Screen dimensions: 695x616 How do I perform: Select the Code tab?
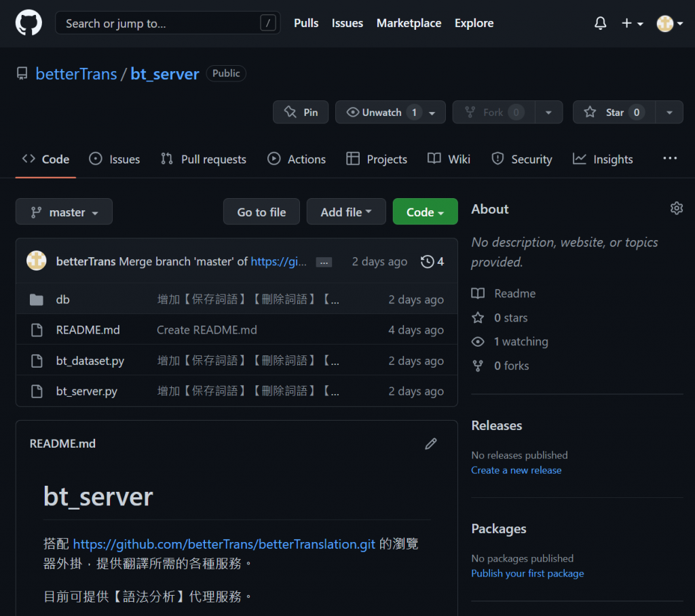[45, 159]
